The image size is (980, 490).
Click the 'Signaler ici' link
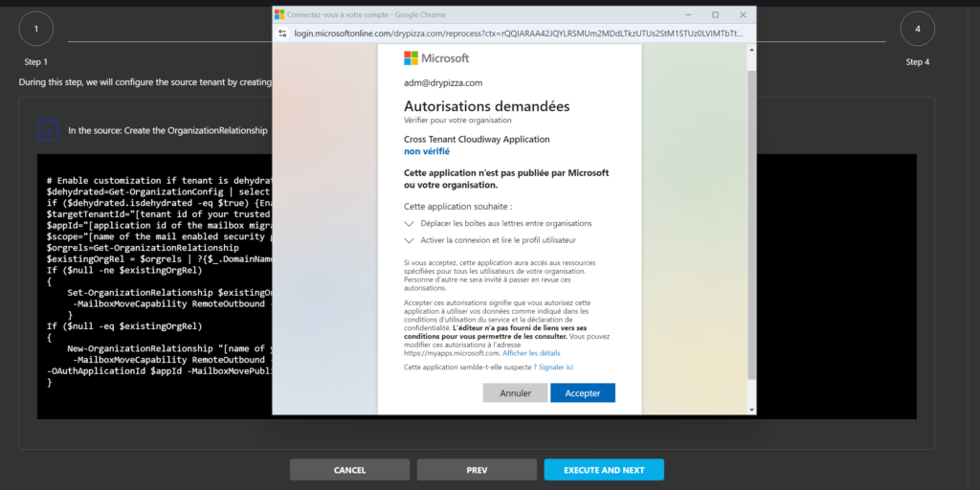(x=556, y=367)
